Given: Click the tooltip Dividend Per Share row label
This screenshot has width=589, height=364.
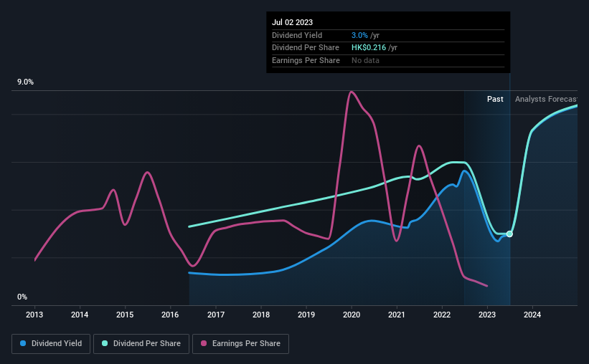Looking at the screenshot, I should [306, 48].
